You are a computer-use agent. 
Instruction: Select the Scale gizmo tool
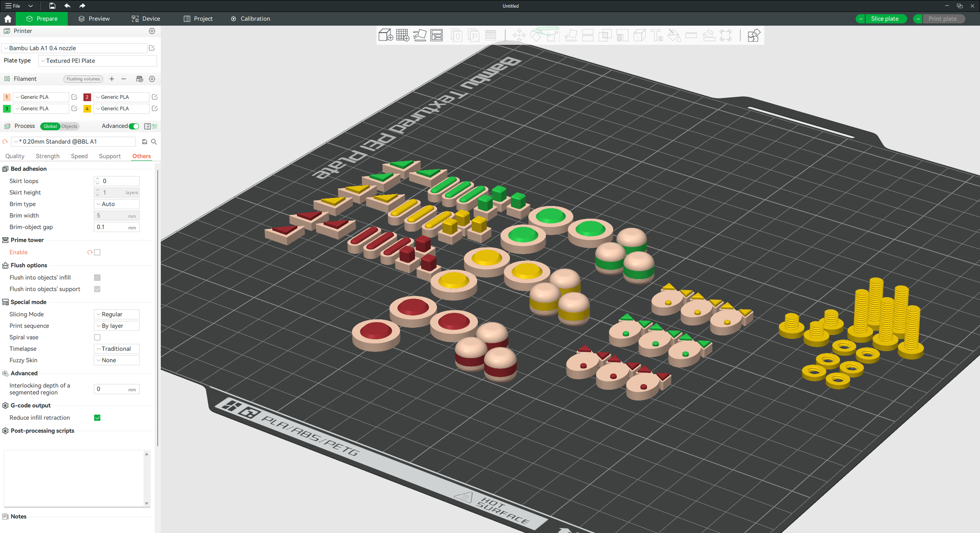(553, 35)
